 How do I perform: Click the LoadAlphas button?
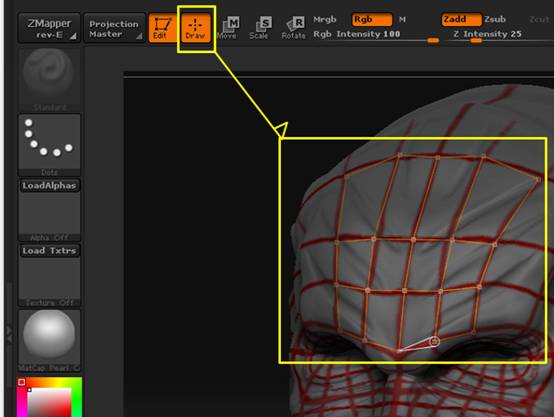tap(49, 186)
